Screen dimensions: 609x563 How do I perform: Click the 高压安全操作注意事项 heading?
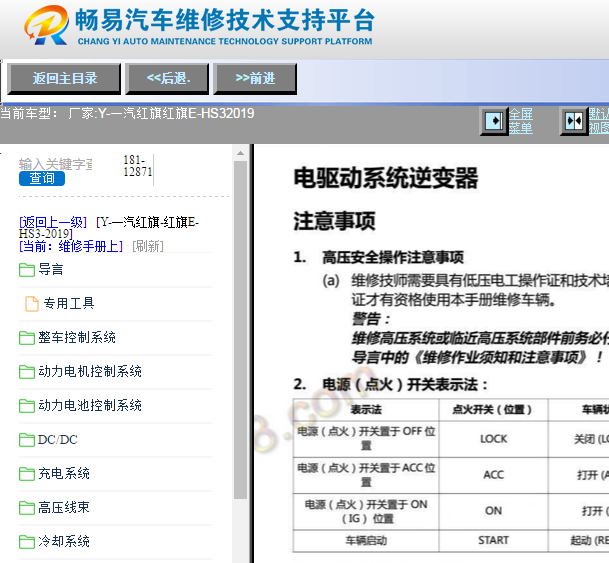click(x=393, y=257)
